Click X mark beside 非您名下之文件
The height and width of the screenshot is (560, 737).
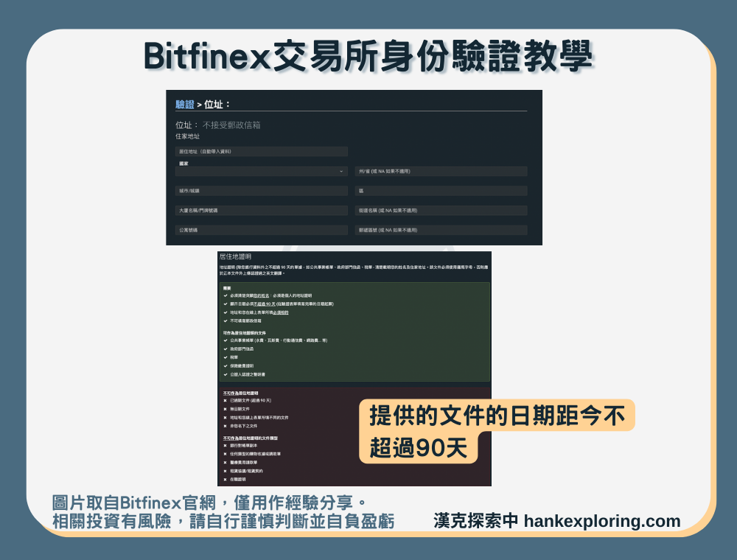(225, 426)
